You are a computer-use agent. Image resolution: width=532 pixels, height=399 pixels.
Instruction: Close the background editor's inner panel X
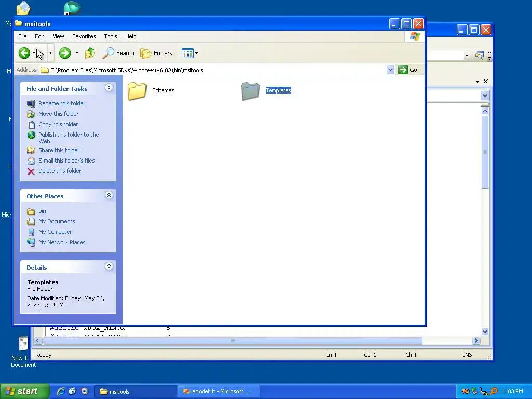click(x=486, y=82)
